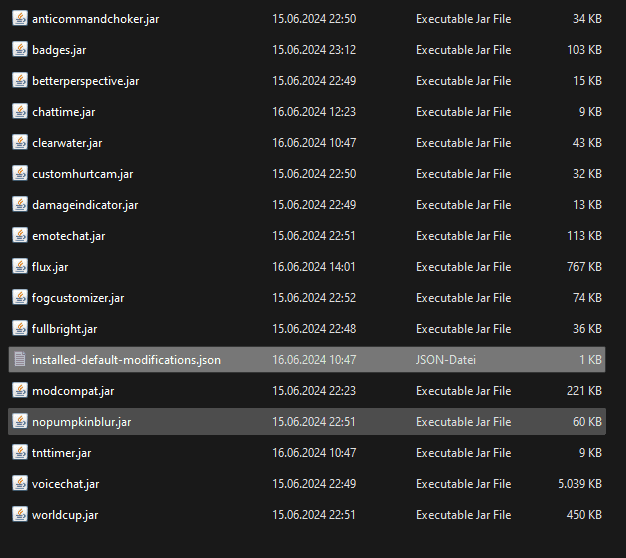
Task: Select the 1 KB size of the JSON file
Action: pyautogui.click(x=590, y=360)
